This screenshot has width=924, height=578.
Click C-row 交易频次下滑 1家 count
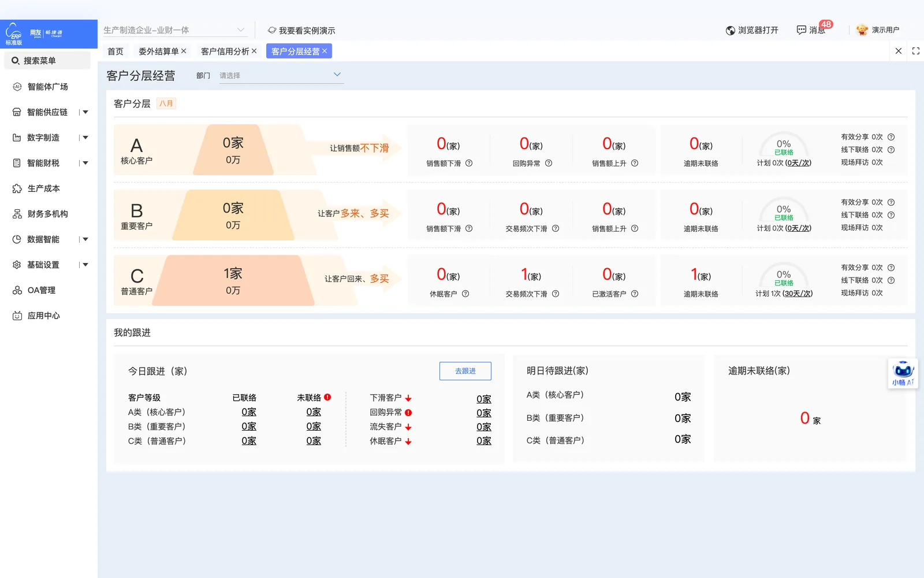click(531, 275)
